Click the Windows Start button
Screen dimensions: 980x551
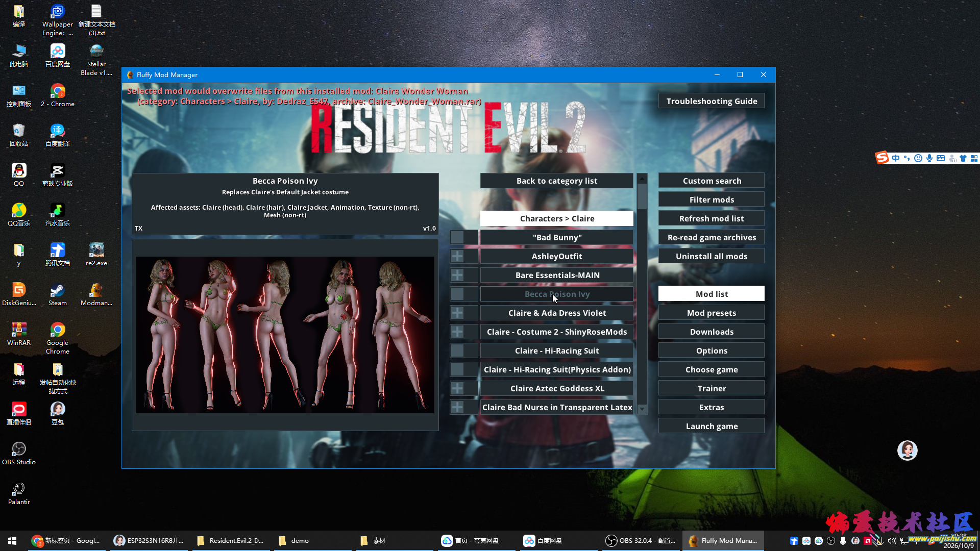(12, 541)
